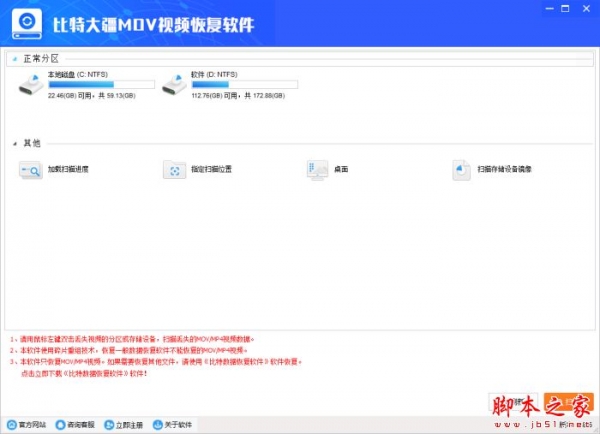600x434 pixels.
Task: Choose the 桌面 desktop scan icon
Action: (317, 170)
